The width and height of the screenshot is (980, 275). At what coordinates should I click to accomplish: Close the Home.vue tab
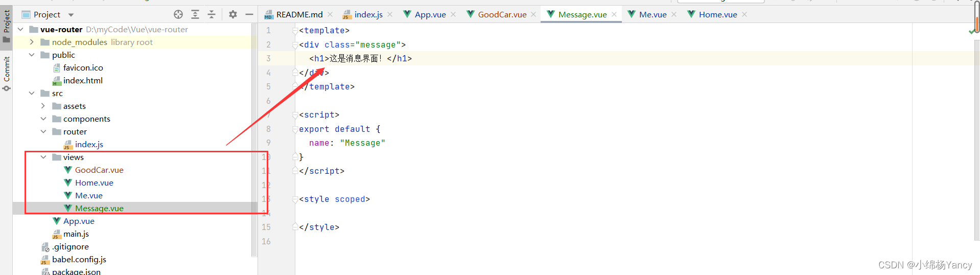[x=744, y=14]
